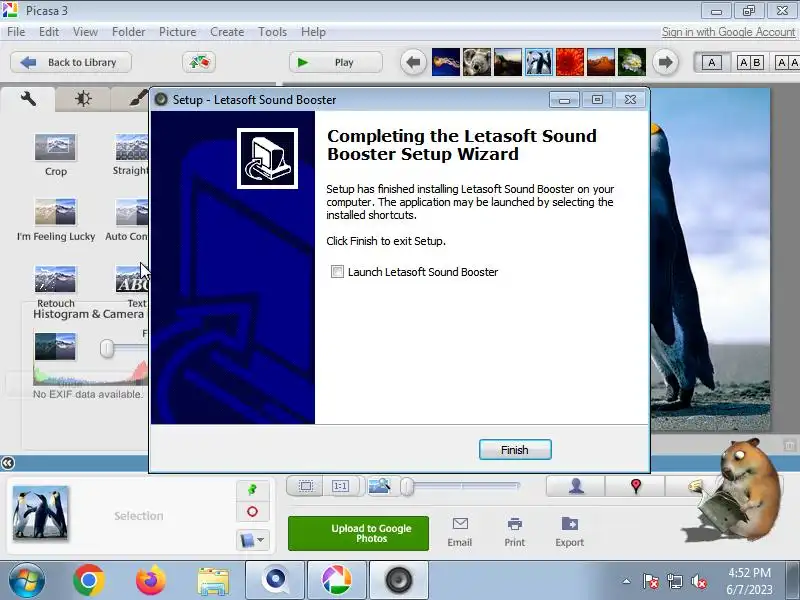Open the Picture menu
Screen dimensions: 800x600
(177, 32)
